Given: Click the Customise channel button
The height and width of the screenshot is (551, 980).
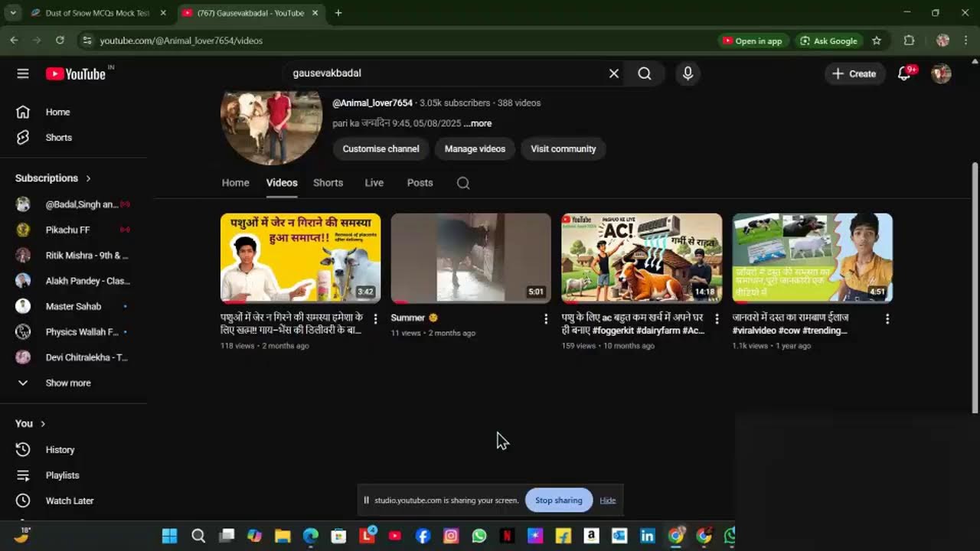Looking at the screenshot, I should pyautogui.click(x=381, y=149).
